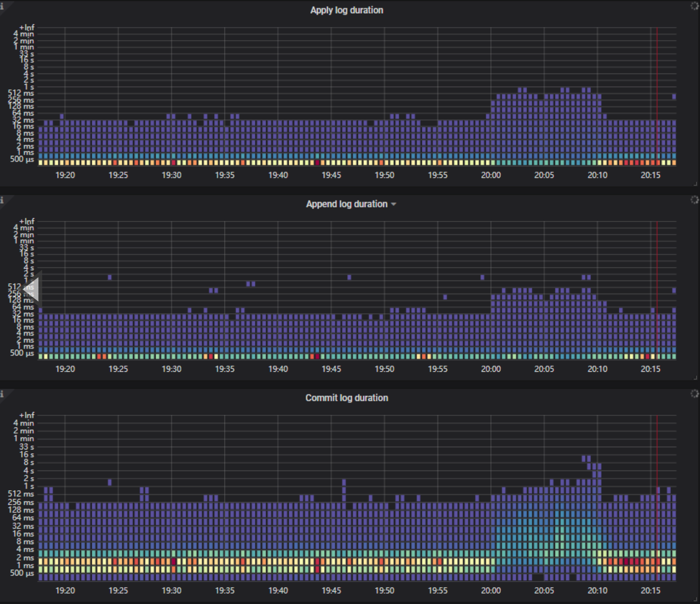Click the red annotation line in Commit log duration heatmap
Screen dimensions: 700x604
[657, 498]
